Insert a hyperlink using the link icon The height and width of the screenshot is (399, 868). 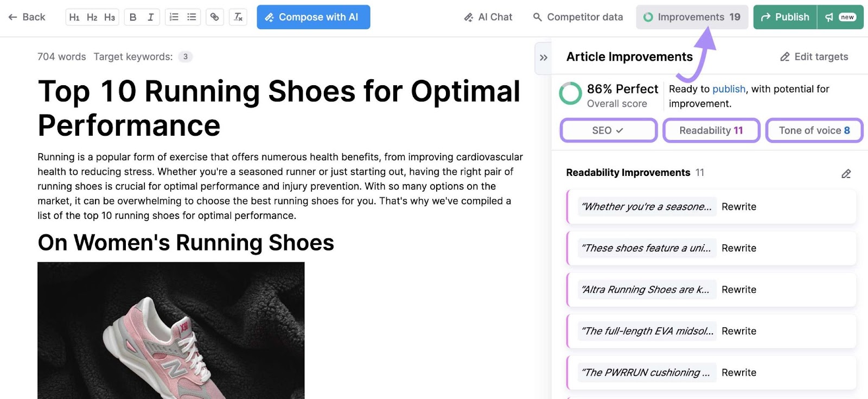point(215,17)
